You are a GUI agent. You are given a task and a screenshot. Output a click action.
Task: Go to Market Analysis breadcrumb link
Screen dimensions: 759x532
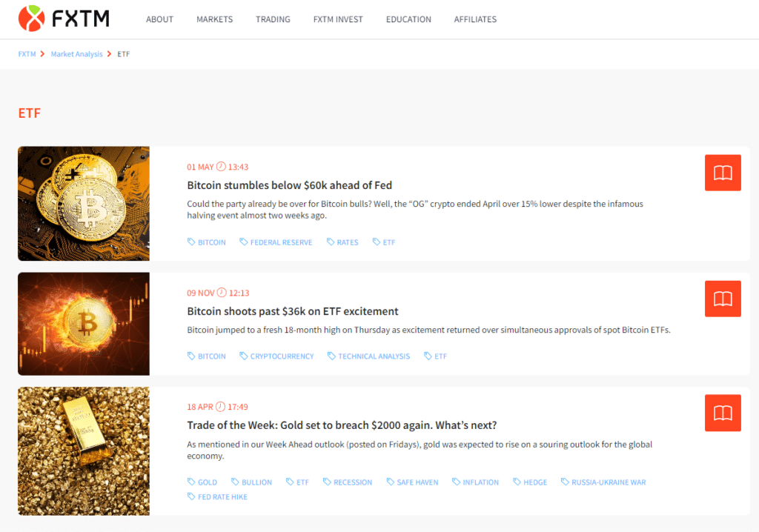[76, 54]
